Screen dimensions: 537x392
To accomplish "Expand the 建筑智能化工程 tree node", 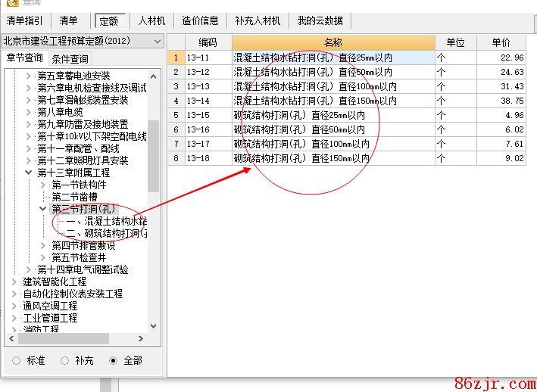I will (14, 282).
